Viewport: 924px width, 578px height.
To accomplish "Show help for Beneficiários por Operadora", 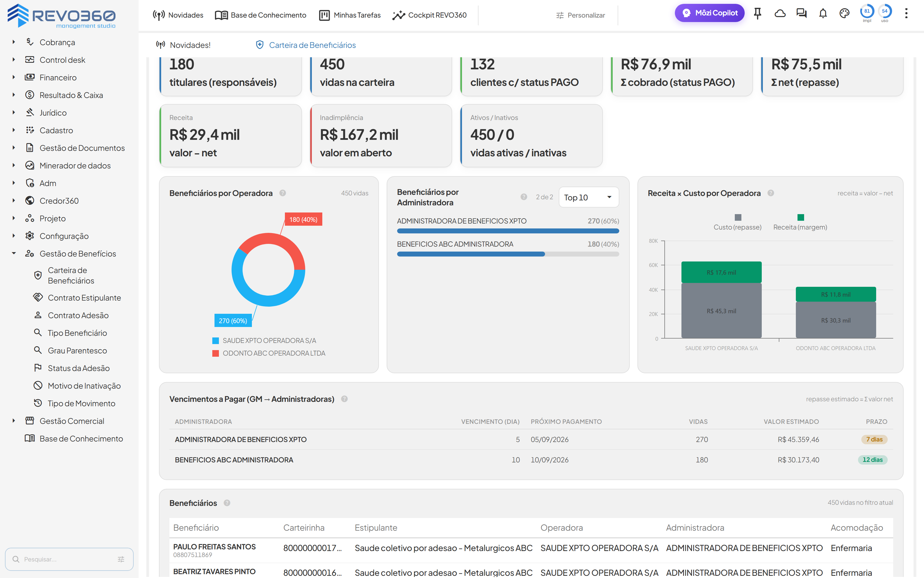I will (282, 193).
